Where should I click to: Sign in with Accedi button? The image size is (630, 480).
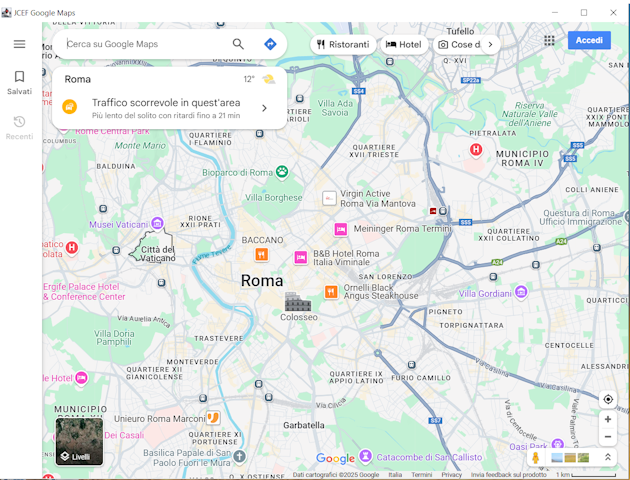589,40
